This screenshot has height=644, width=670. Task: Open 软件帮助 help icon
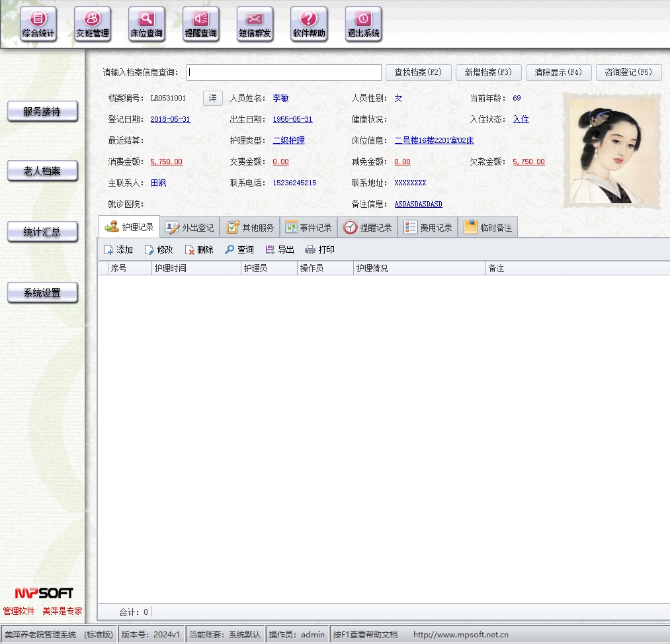pyautogui.click(x=310, y=24)
